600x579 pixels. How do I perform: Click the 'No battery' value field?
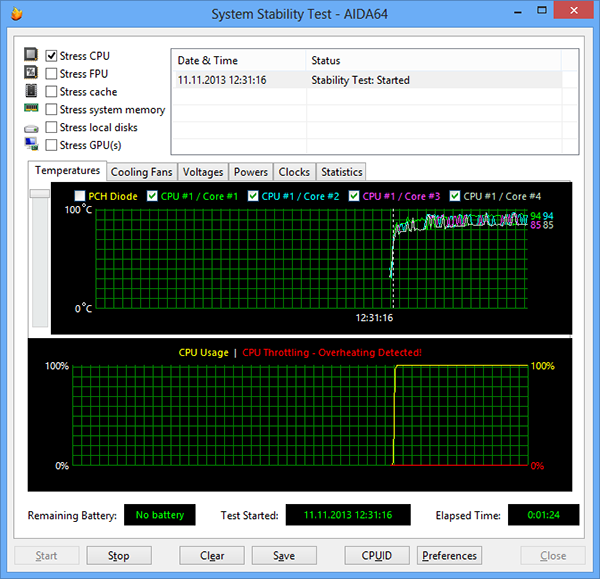pos(160,515)
